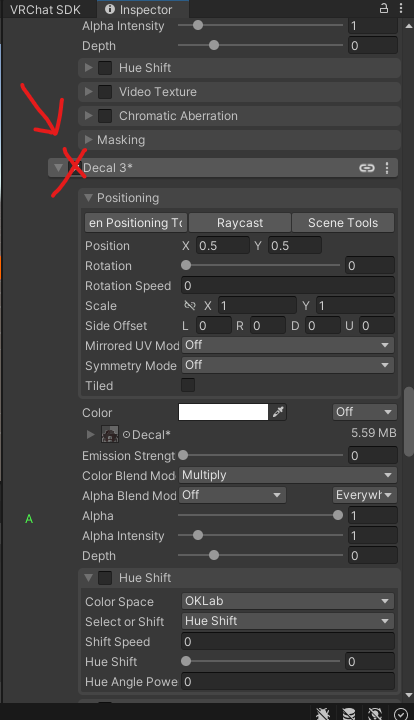
Task: Toggle the Scale constrain proportions link icon
Action: [x=190, y=306]
